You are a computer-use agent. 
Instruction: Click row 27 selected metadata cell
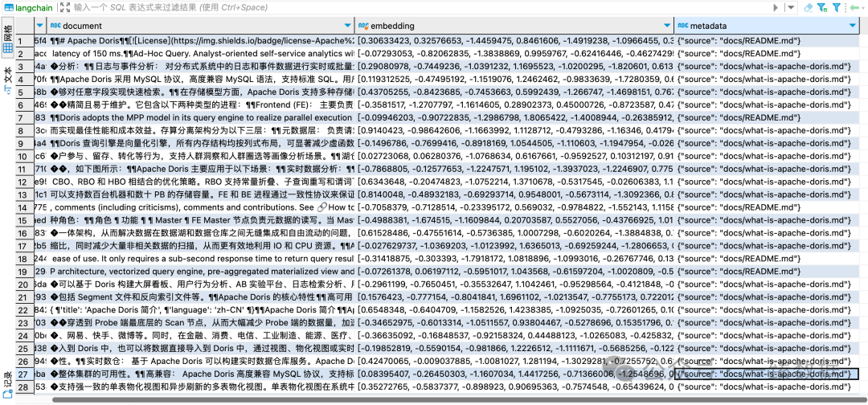[767, 374]
